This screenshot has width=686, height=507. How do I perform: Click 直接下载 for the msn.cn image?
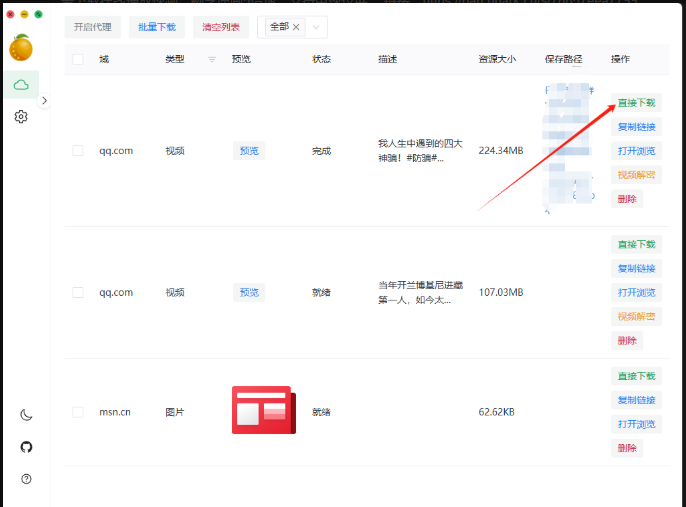point(637,376)
